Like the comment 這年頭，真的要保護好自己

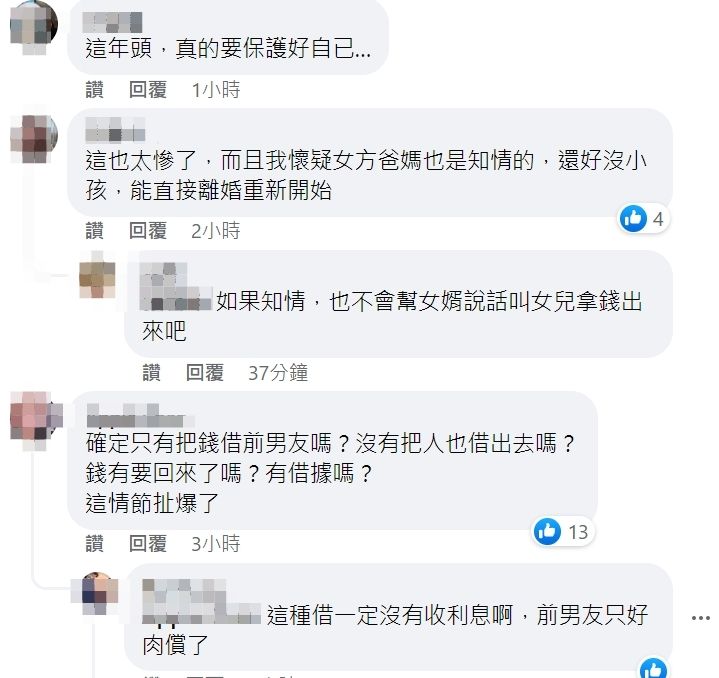[x=94, y=89]
